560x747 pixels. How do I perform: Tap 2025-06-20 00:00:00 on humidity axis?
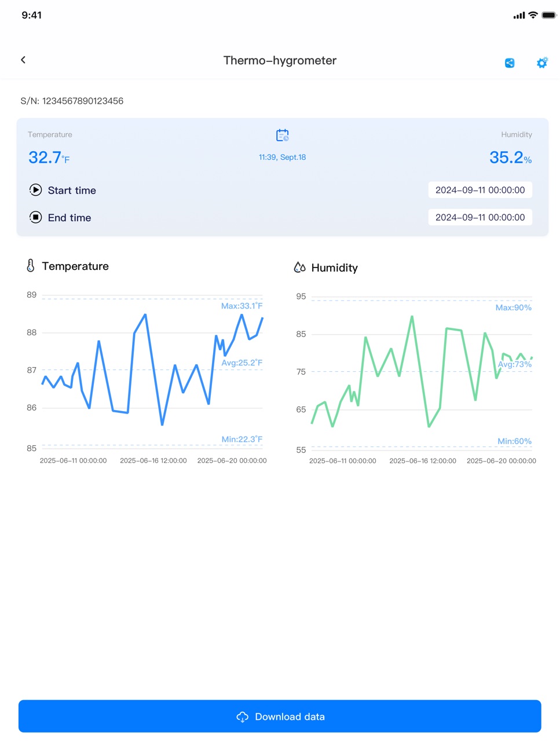tap(502, 461)
